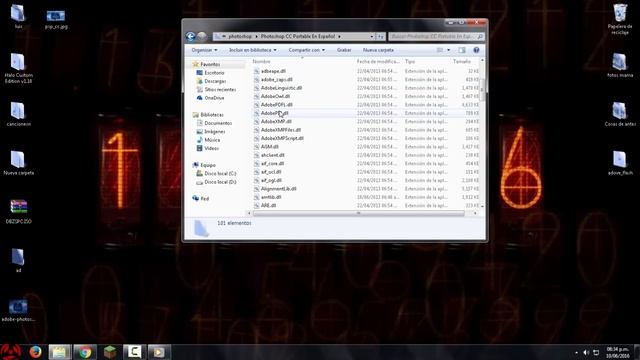
Task: Click the vertical scrollbar thumb in file list
Action: tap(482, 90)
